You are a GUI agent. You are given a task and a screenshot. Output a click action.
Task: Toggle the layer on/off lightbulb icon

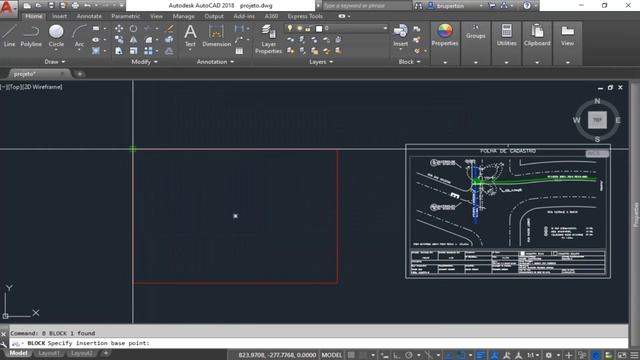pyautogui.click(x=290, y=28)
